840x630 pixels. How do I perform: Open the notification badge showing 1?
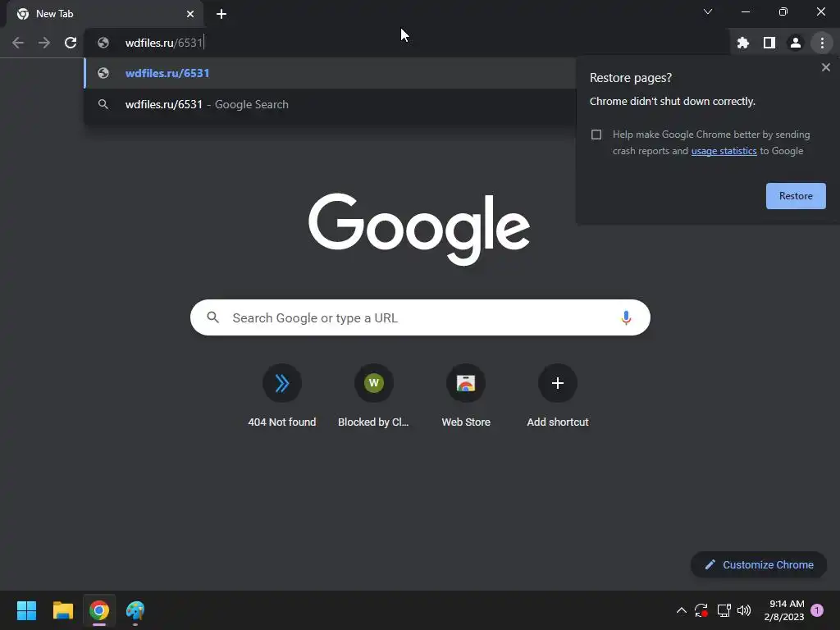coord(816,610)
